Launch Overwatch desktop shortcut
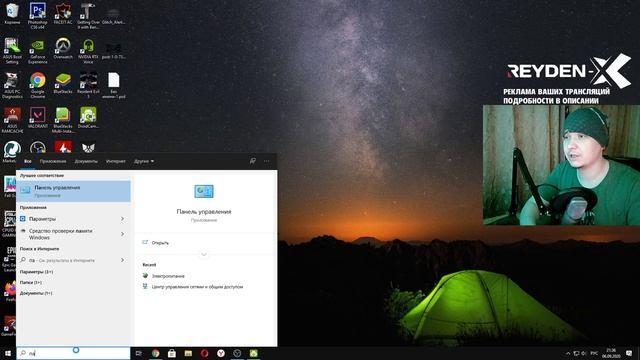Viewport: 640px width, 360px height. click(63, 49)
